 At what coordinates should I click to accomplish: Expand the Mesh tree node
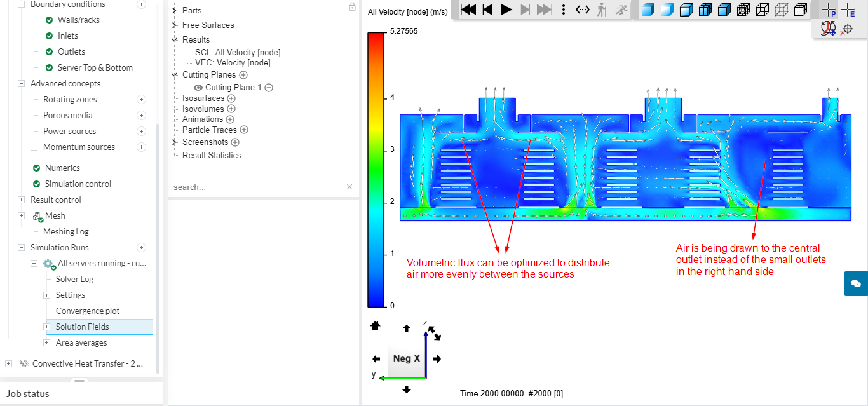tap(21, 215)
